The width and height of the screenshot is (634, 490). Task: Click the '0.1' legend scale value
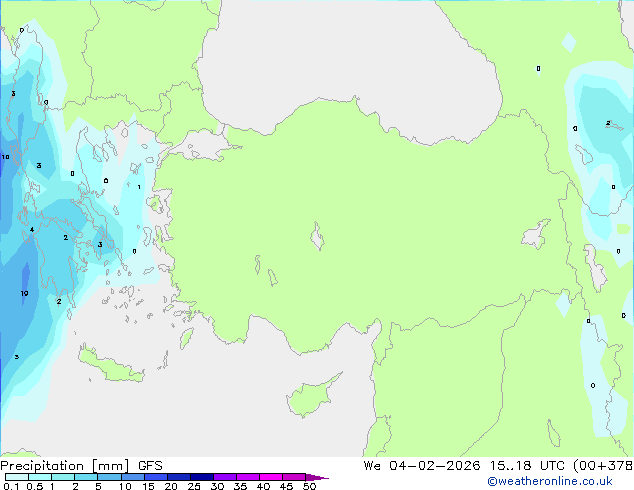coord(11,486)
